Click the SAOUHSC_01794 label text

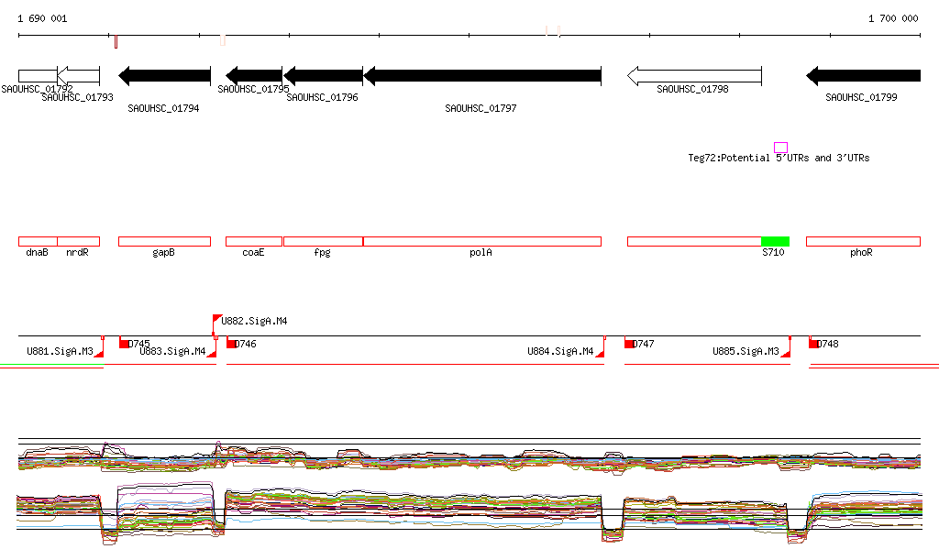163,108
